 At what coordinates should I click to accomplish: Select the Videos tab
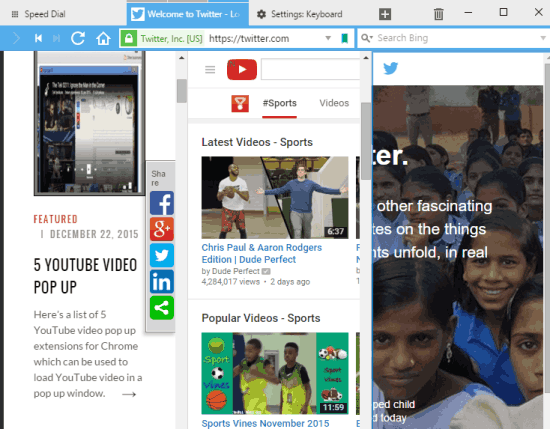coord(334,103)
